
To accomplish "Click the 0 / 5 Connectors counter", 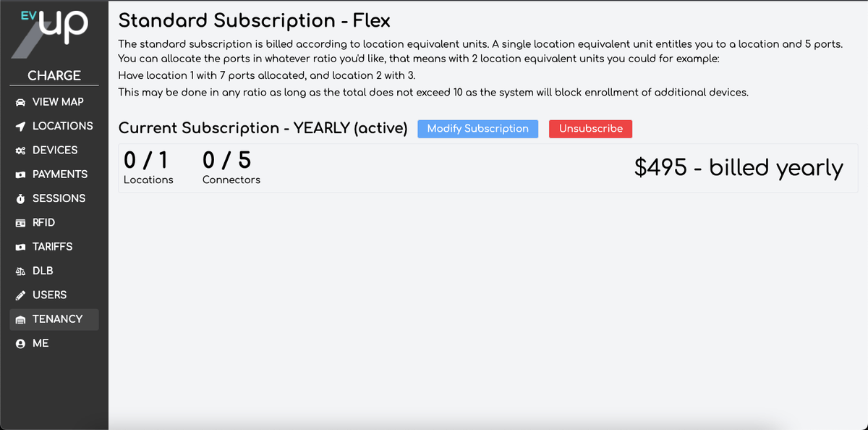I will 231,166.
